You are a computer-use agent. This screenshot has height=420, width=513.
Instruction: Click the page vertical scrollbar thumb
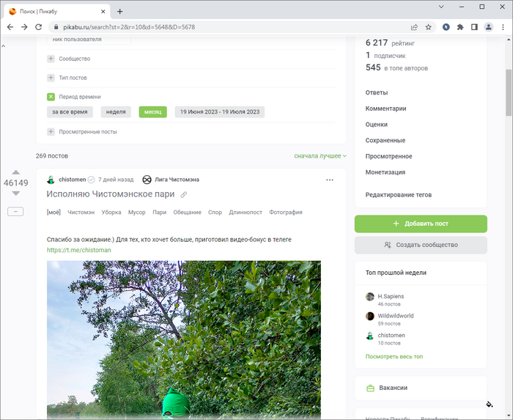point(509,92)
